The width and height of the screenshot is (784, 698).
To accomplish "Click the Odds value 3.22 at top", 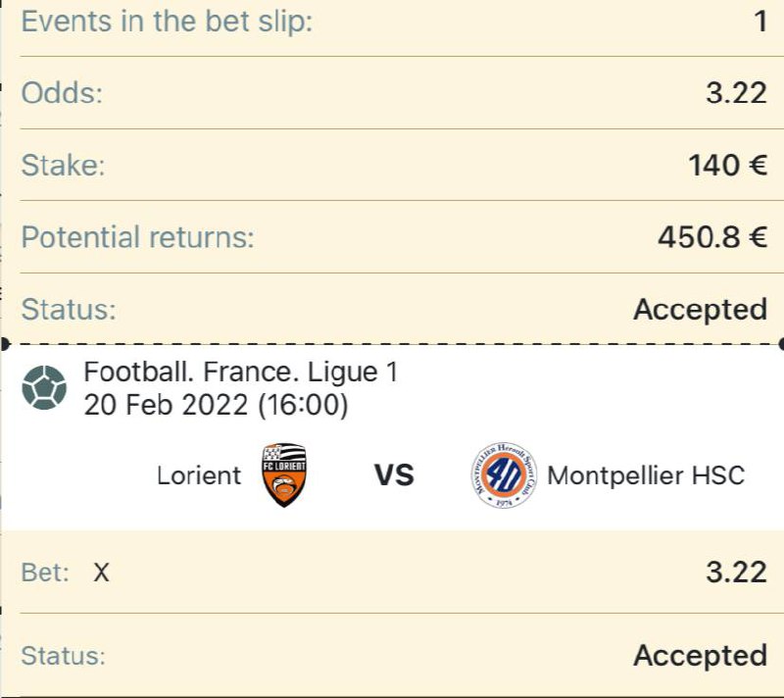I will 736,93.
